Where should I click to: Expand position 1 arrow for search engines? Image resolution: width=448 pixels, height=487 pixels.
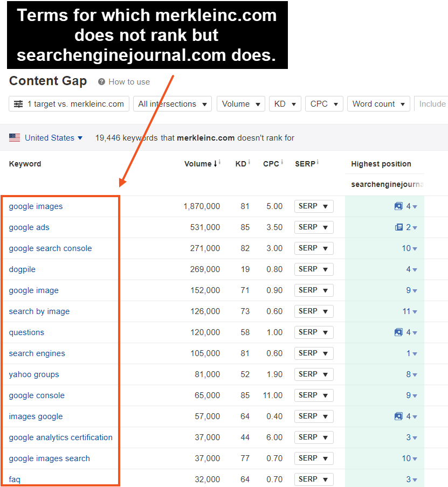[415, 354]
